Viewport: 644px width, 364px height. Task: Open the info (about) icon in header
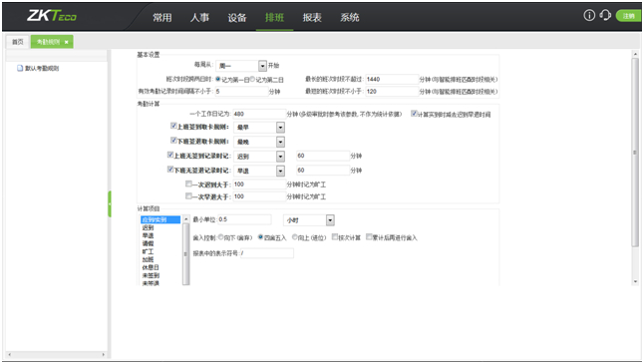[589, 16]
